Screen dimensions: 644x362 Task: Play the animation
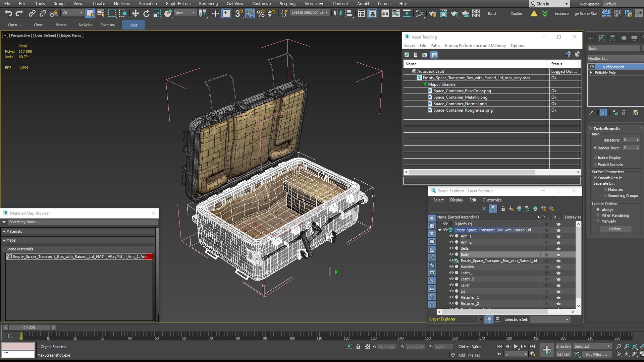(x=516, y=347)
